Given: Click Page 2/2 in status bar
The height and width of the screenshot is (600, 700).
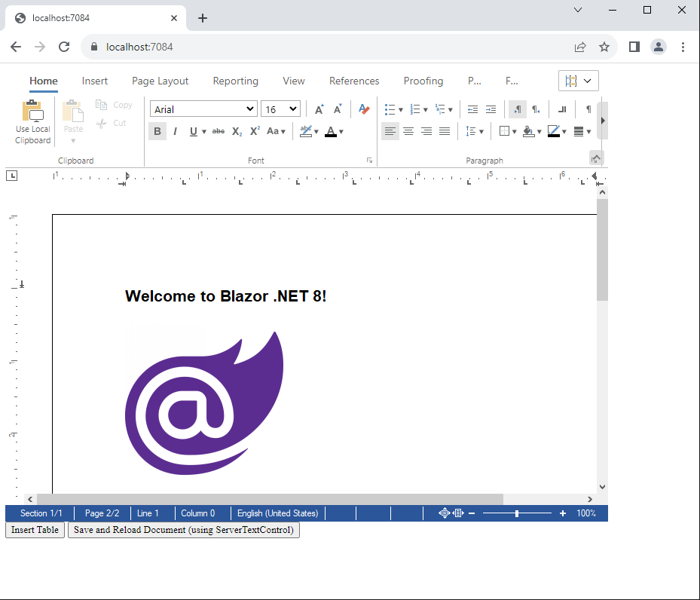Looking at the screenshot, I should point(102,513).
